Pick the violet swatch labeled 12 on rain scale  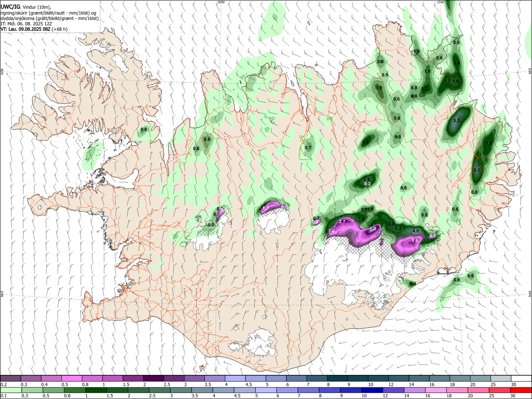[393, 390]
